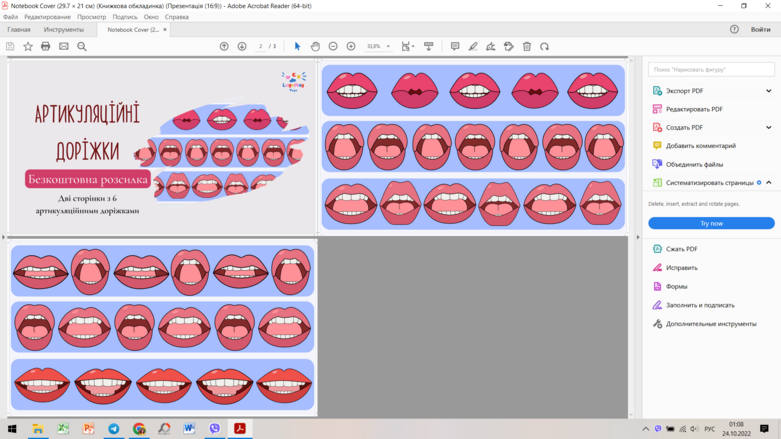781x439 pixels.
Task: Collapse Систематизировать страницы section
Action: tap(769, 183)
